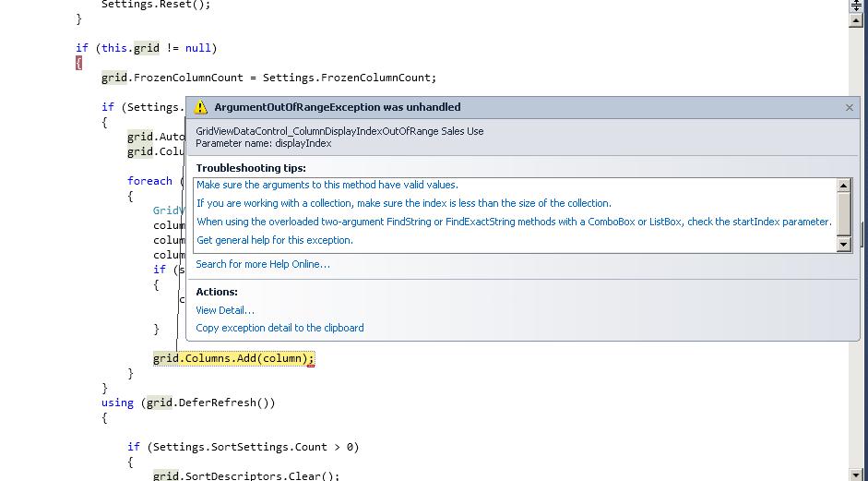Click the editor scrollbar down arrow
The height and width of the screenshot is (481, 868).
pos(856,475)
